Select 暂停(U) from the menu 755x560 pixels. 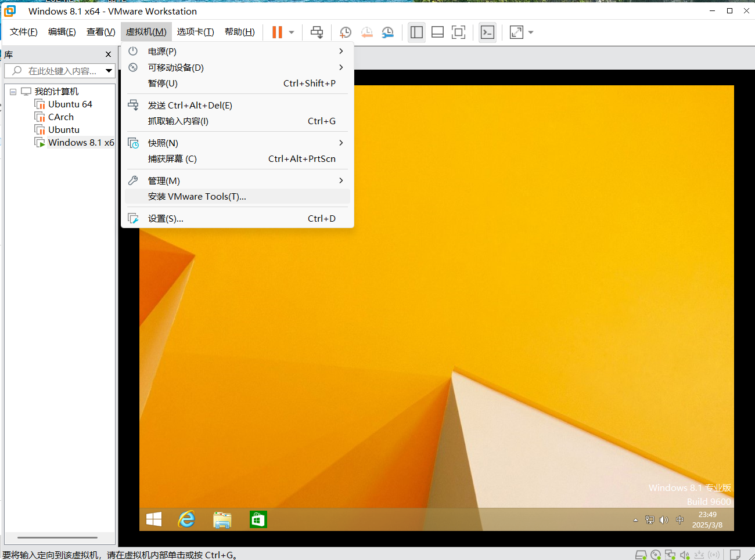237,83
